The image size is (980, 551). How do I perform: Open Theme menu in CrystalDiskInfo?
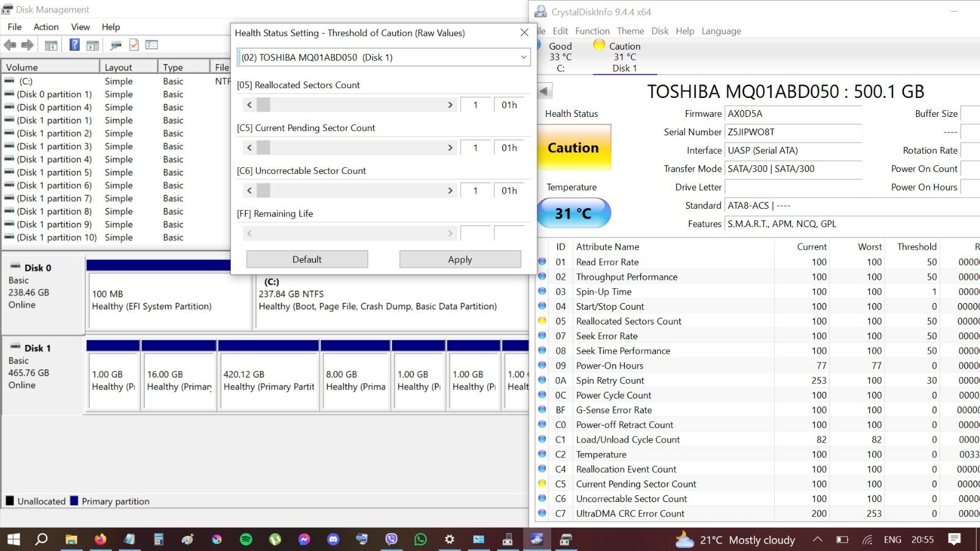point(630,31)
